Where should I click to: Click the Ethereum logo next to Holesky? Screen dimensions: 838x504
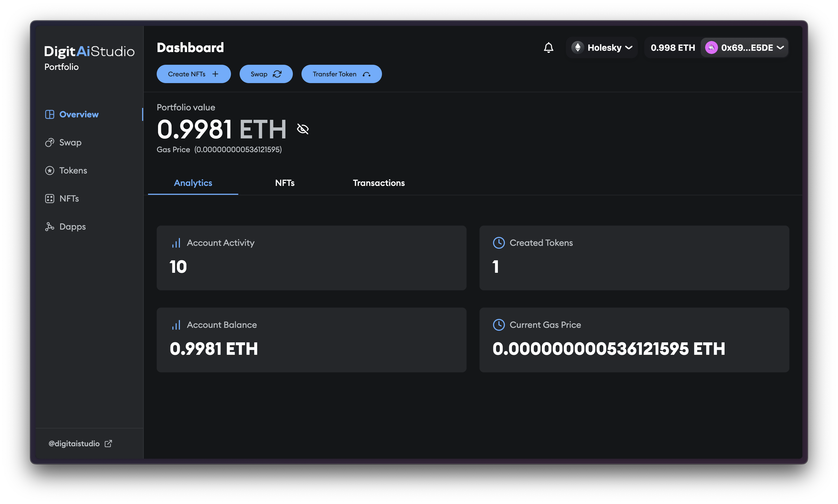pyautogui.click(x=578, y=47)
